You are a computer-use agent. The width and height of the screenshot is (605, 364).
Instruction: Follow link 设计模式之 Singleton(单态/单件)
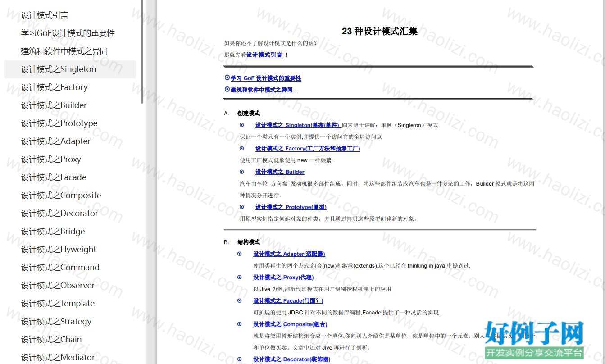(x=297, y=125)
